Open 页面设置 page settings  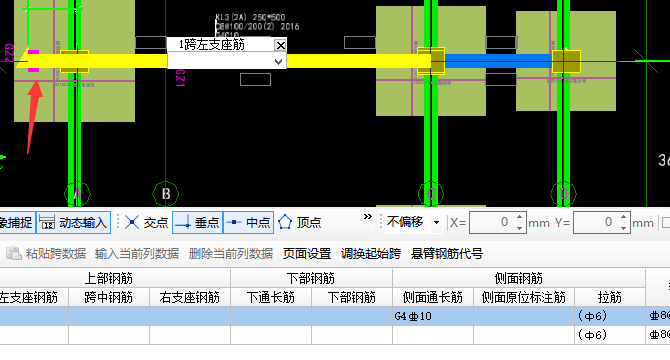(x=307, y=254)
